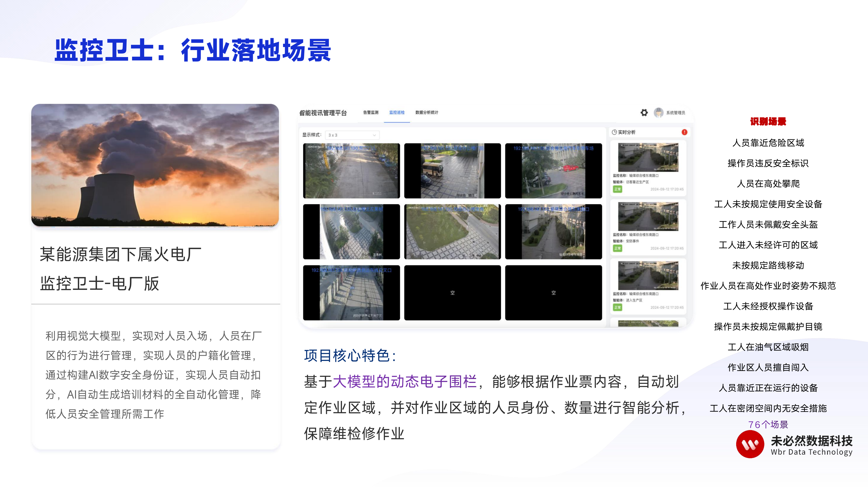Open the 输煤综合楼东南路口 feed in the grid
Screen dimensions: 868x488
tap(553, 232)
